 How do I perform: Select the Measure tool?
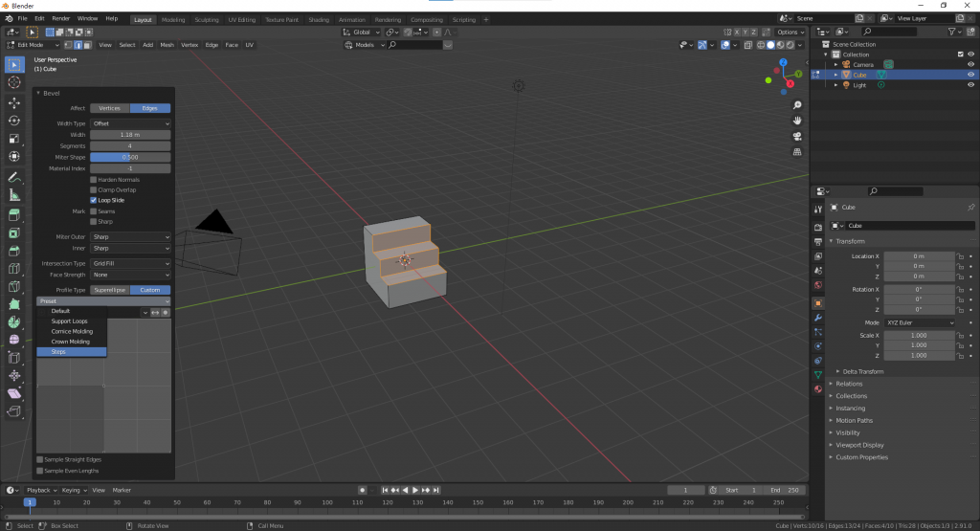pos(14,195)
